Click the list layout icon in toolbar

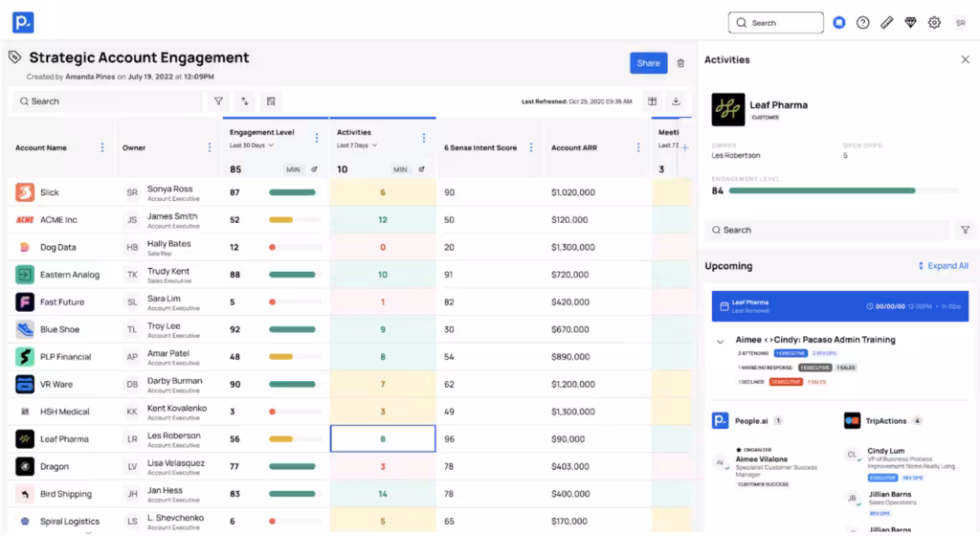tap(271, 101)
